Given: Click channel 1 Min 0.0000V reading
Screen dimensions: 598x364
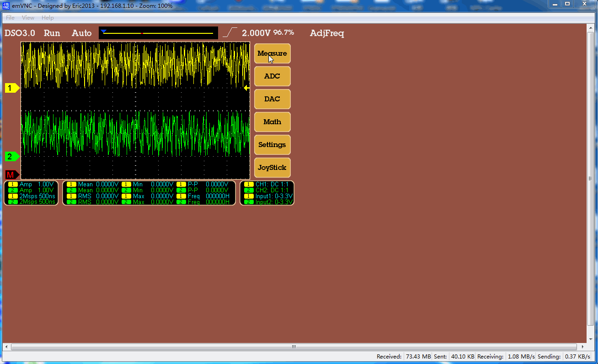Looking at the screenshot, I should pyautogui.click(x=148, y=184).
